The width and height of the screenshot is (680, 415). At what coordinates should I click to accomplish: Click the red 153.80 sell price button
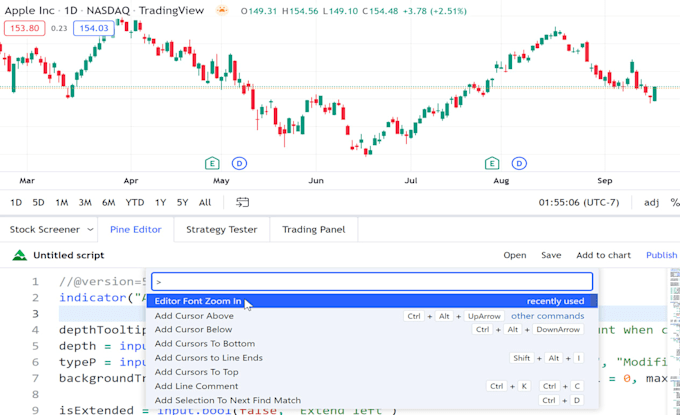[x=25, y=28]
